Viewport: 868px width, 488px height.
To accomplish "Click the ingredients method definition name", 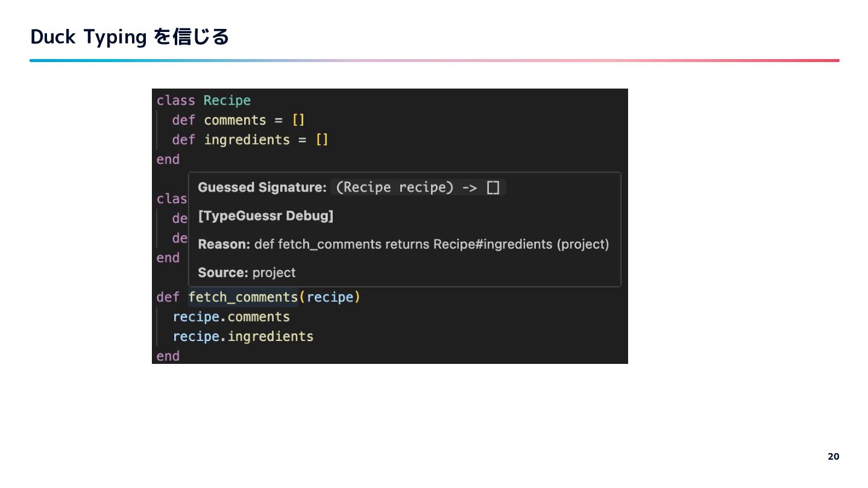I will (x=247, y=140).
